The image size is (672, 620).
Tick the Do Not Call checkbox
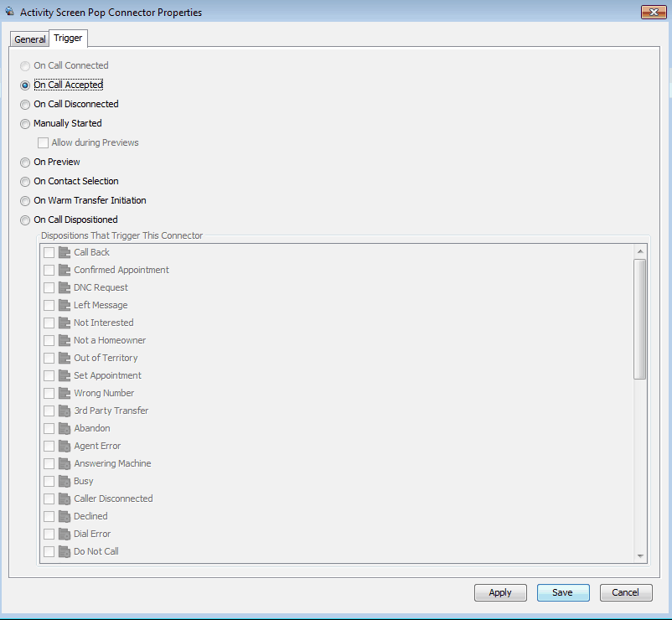[x=49, y=551]
